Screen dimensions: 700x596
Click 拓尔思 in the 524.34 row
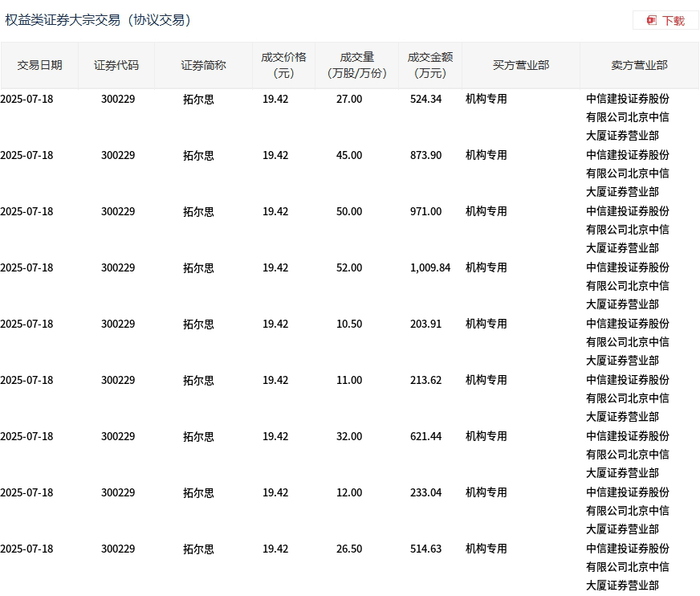[199, 99]
